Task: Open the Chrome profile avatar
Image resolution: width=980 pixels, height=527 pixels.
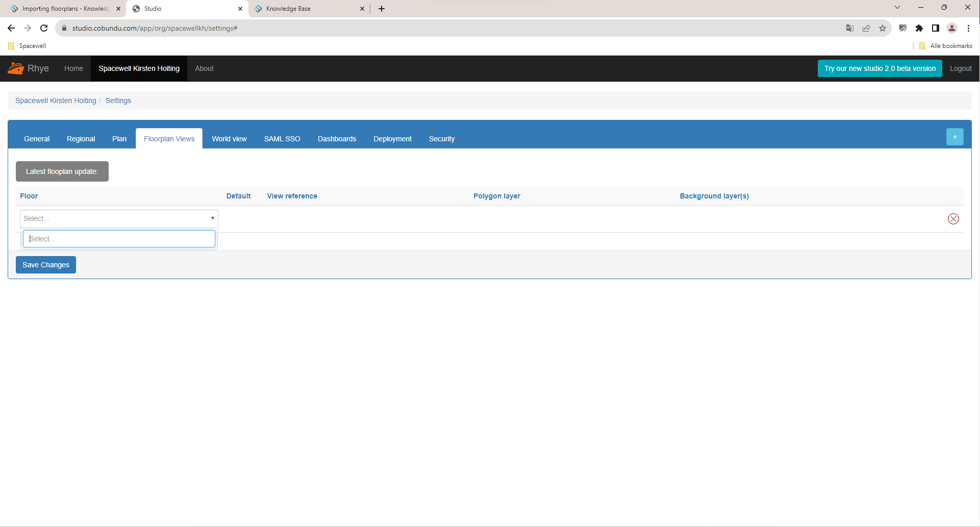Action: coord(952,28)
